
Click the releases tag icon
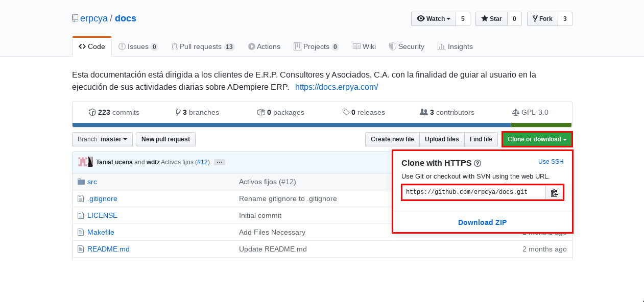(x=347, y=112)
